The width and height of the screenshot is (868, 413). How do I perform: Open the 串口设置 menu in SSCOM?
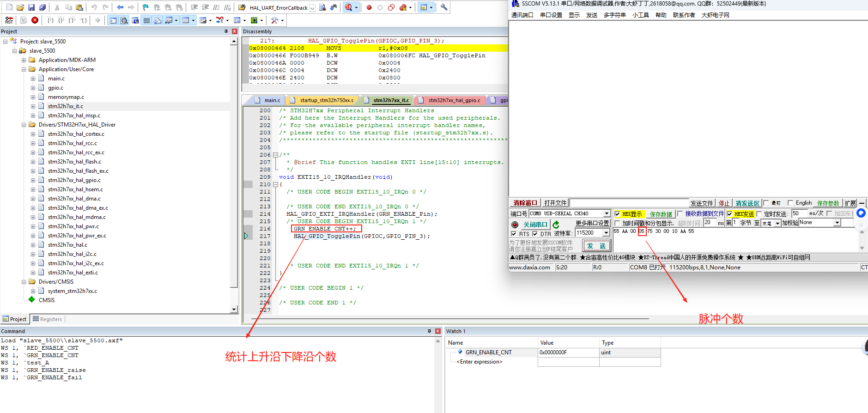click(551, 15)
